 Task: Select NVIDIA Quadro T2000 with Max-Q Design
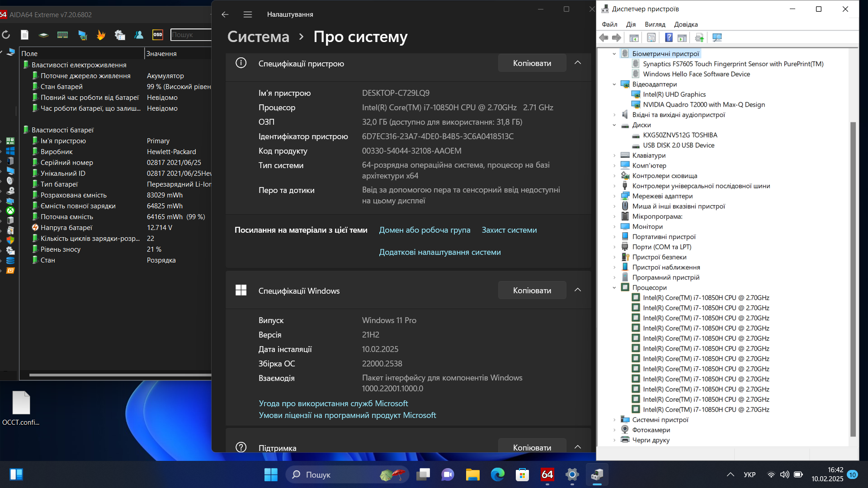[704, 105]
